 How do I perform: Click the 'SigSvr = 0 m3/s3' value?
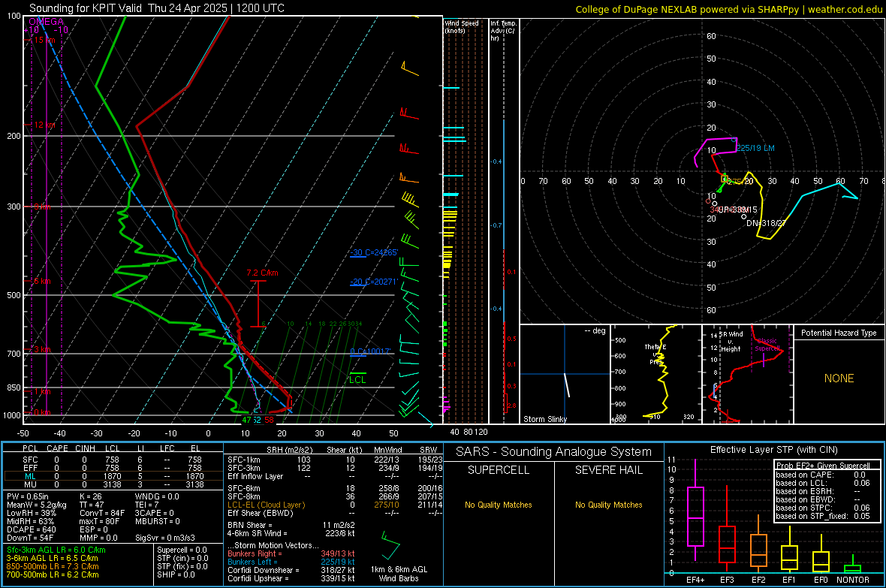click(165, 538)
